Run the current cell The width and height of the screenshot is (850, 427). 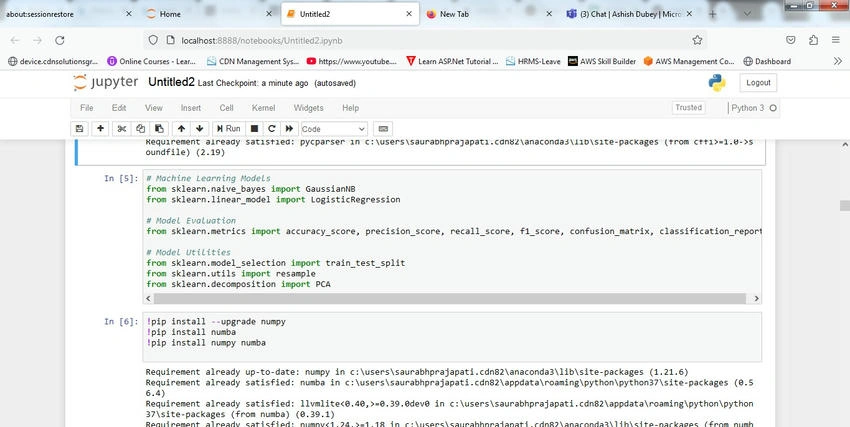coord(228,128)
